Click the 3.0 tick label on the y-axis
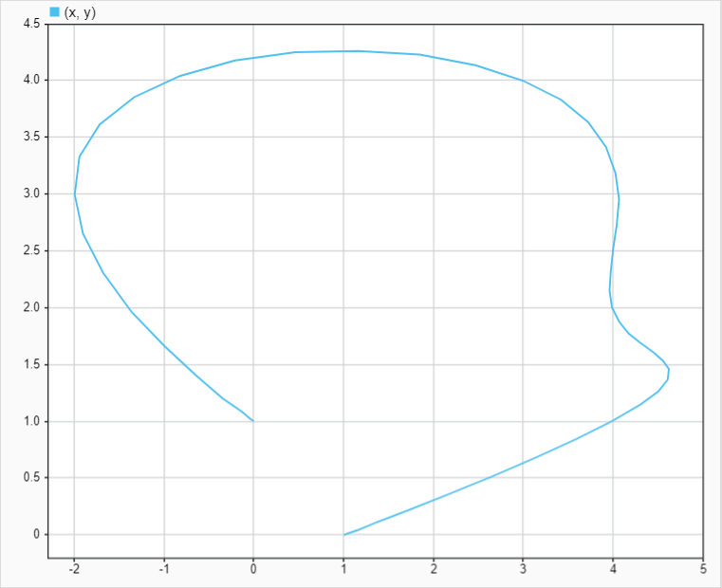The height and width of the screenshot is (588, 722). coord(30,193)
